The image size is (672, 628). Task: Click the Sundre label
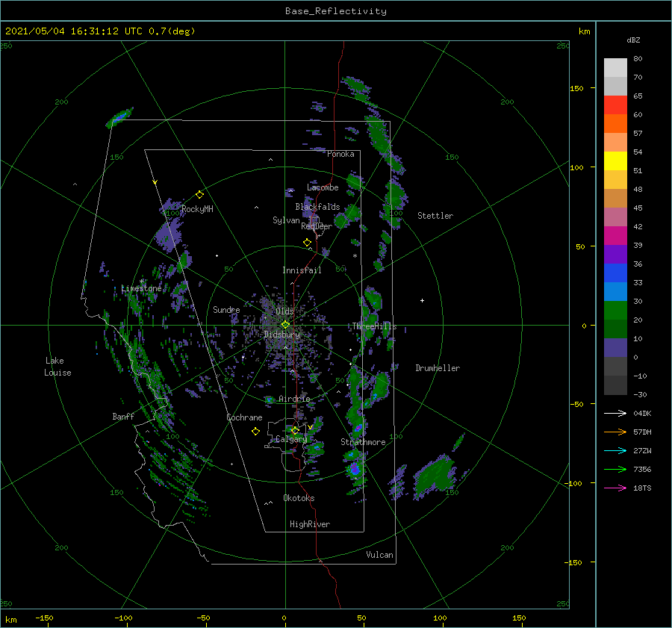pos(226,309)
